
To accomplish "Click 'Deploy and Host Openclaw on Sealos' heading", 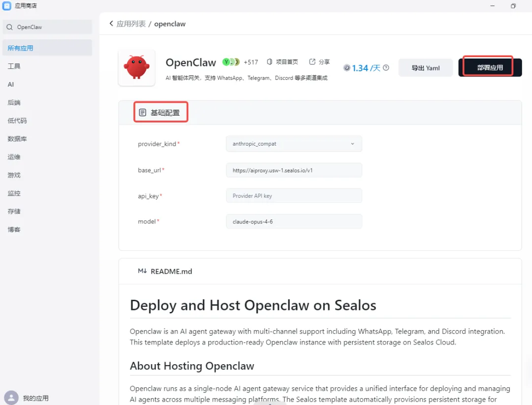I will click(x=253, y=305).
